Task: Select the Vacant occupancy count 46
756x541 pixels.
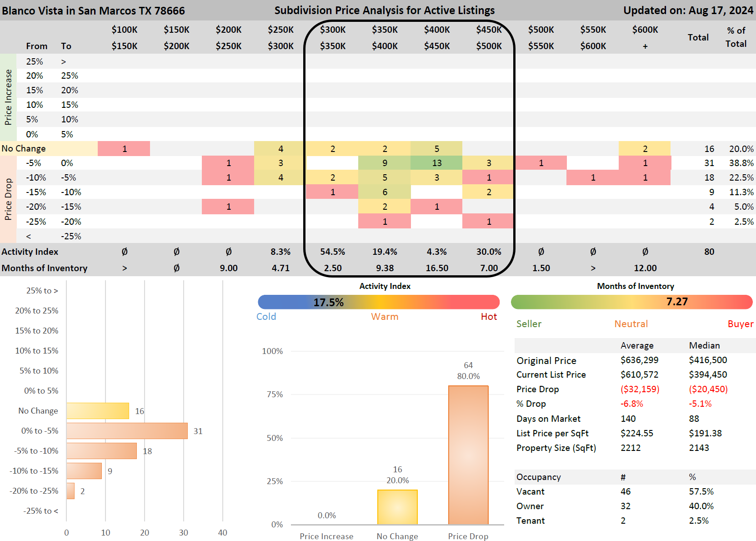Action: coord(626,491)
